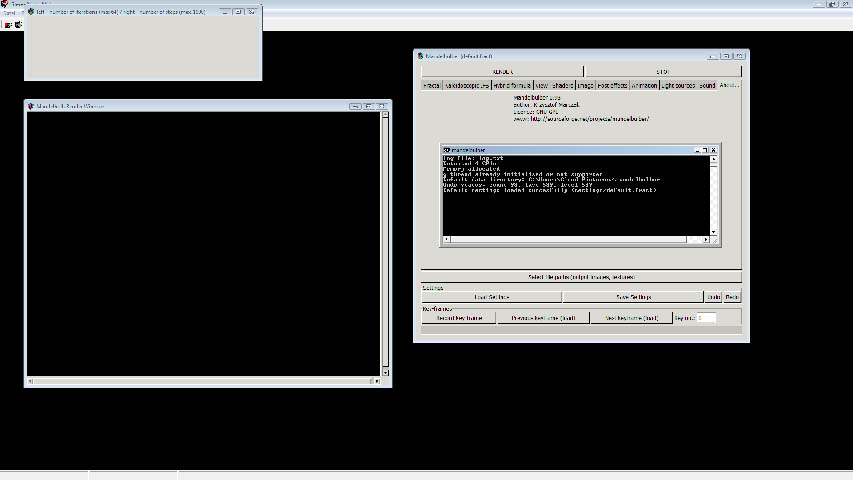Click the RENDER button in Mandelbulber
The width and height of the screenshot is (853, 480).
pyautogui.click(x=502, y=71)
